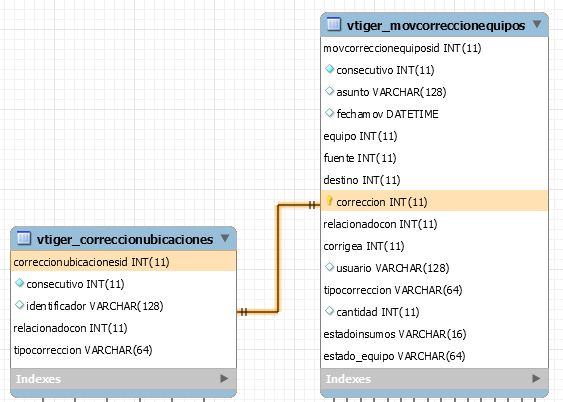Select the usuario VARCHAR(128) column text
The height and width of the screenshot is (402, 563).
393,268
